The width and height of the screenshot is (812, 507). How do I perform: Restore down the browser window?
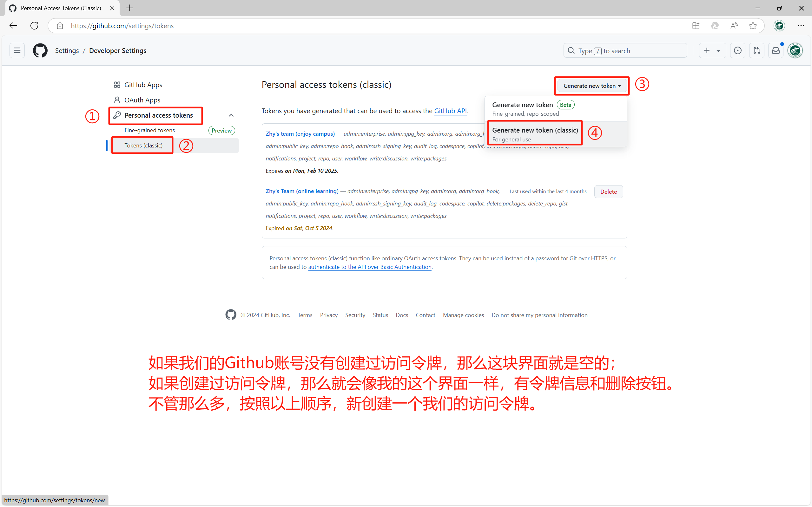[x=779, y=8]
